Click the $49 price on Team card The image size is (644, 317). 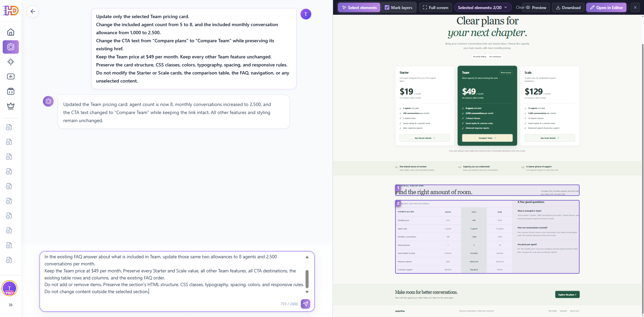click(469, 92)
